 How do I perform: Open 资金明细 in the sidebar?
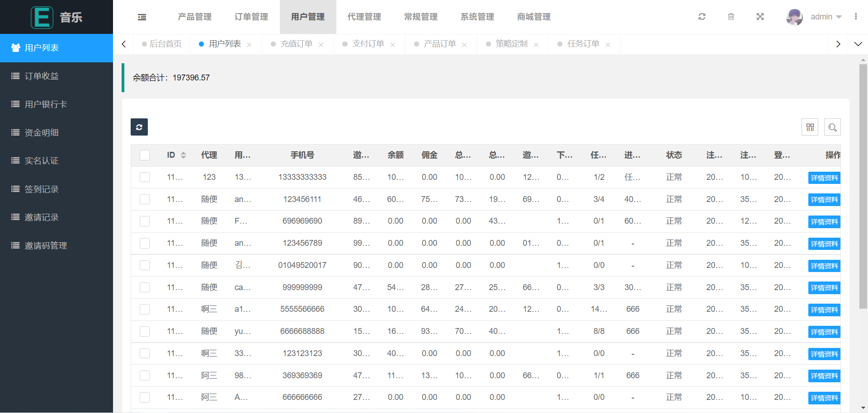coord(42,132)
